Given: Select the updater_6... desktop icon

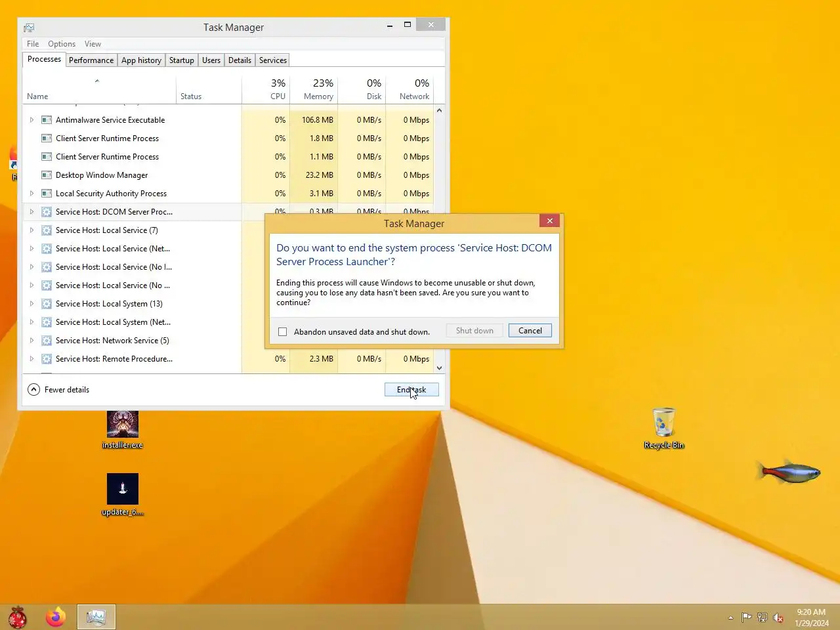Looking at the screenshot, I should (123, 495).
